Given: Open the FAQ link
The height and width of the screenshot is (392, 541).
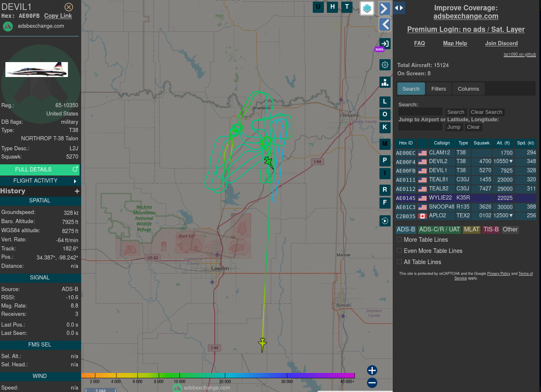Looking at the screenshot, I should click(420, 43).
